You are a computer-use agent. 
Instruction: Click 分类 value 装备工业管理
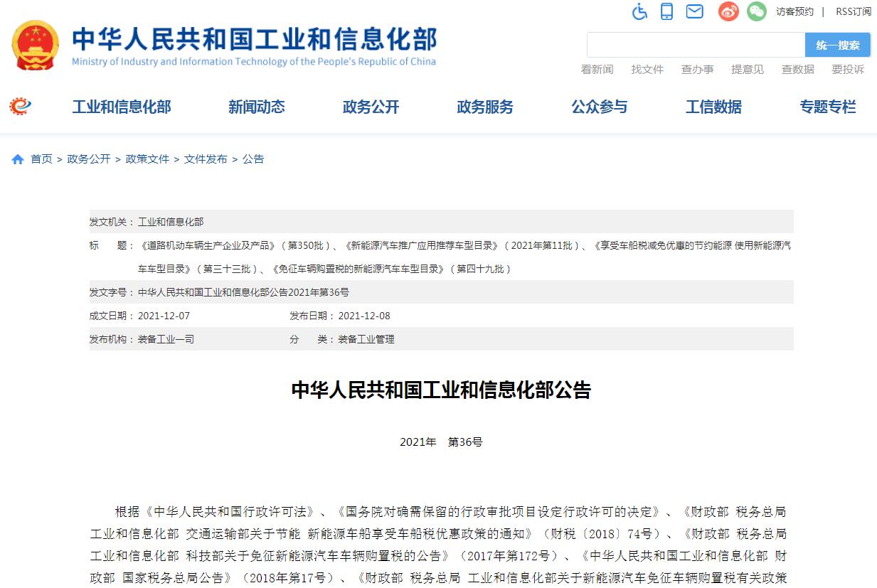pyautogui.click(x=366, y=339)
